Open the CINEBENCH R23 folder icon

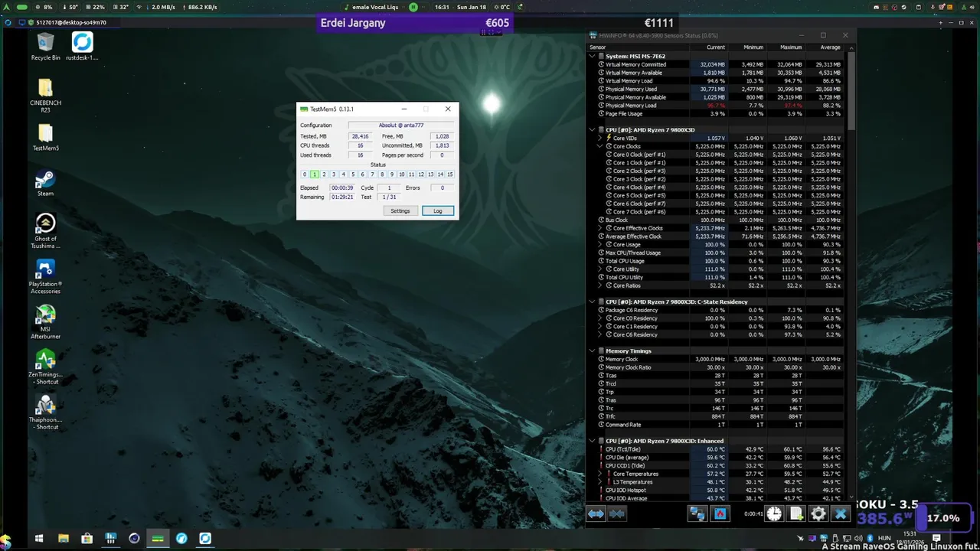click(45, 95)
